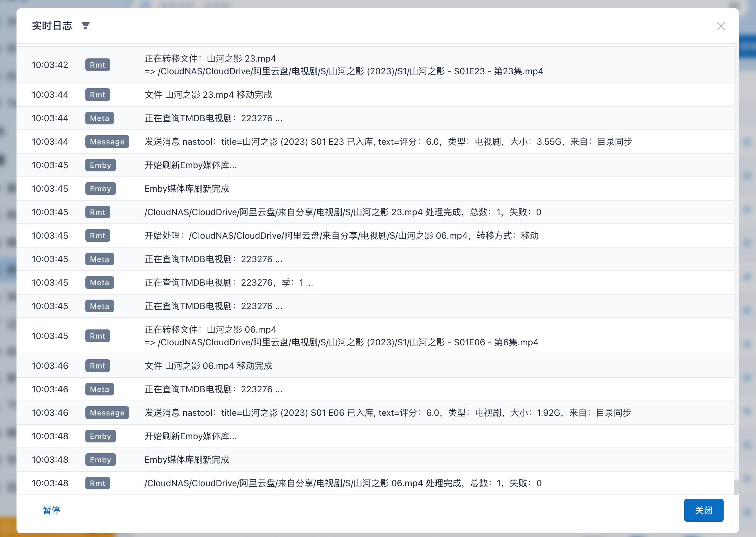Click the Meta tag on the 季:1 query row
The image size is (756, 537).
click(99, 282)
